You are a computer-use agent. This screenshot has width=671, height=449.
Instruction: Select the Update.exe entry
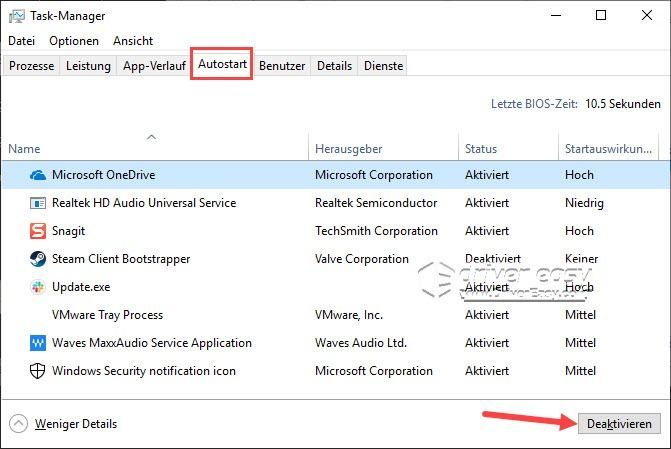click(81, 287)
